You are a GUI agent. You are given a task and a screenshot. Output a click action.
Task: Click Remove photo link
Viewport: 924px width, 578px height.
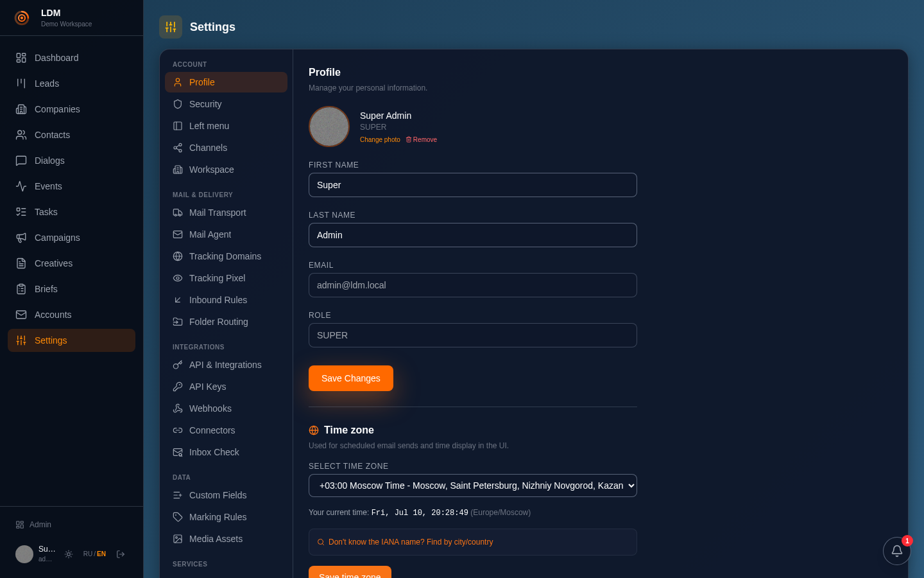421,139
